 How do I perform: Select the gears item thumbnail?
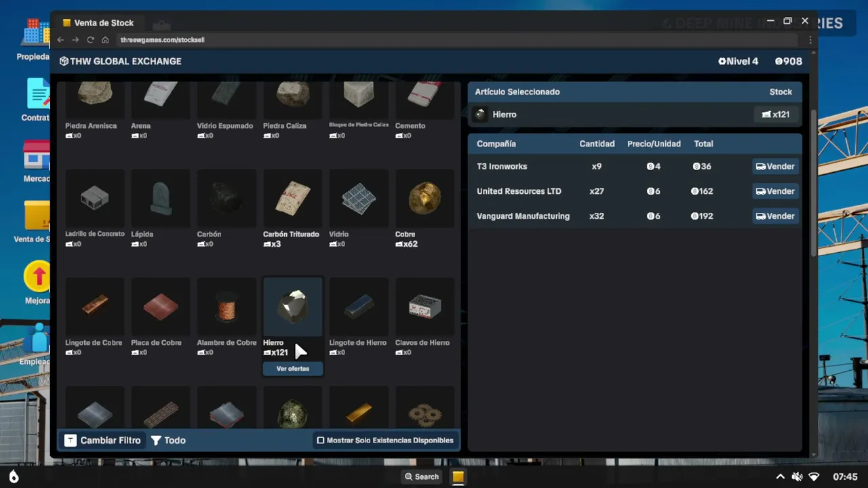(x=425, y=408)
